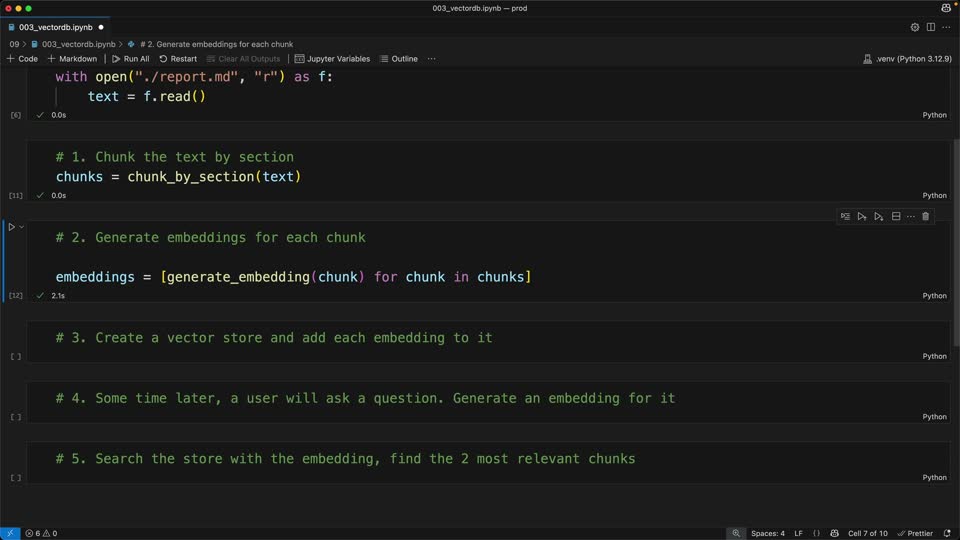Click breadcrumb folder '09'
Image resolution: width=960 pixels, height=540 pixels.
[x=14, y=44]
